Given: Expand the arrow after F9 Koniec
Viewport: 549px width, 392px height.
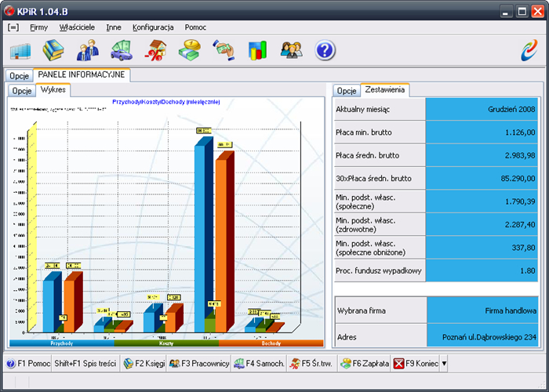Looking at the screenshot, I should [x=445, y=364].
